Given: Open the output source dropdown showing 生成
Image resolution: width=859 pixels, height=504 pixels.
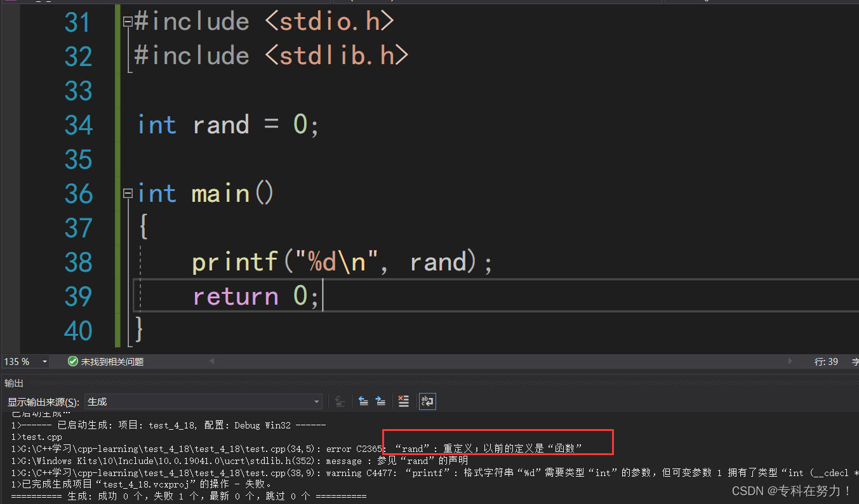Looking at the screenshot, I should tap(203, 402).
